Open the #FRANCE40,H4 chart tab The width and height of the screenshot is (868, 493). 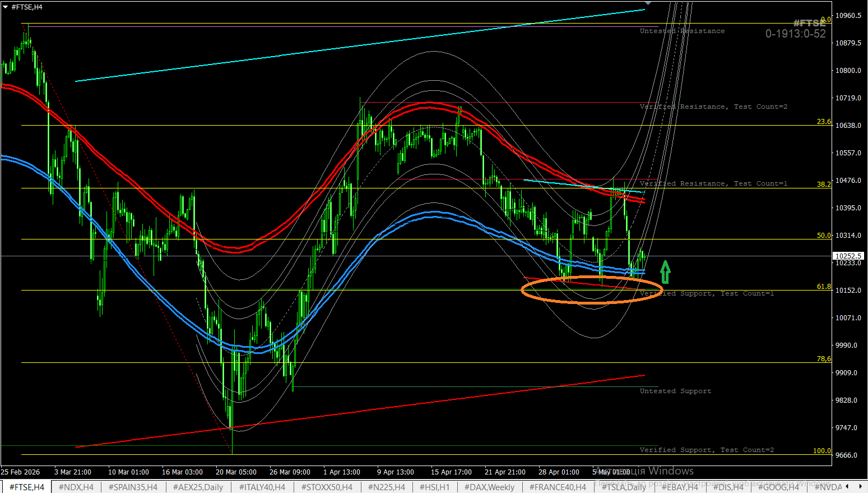pyautogui.click(x=558, y=487)
